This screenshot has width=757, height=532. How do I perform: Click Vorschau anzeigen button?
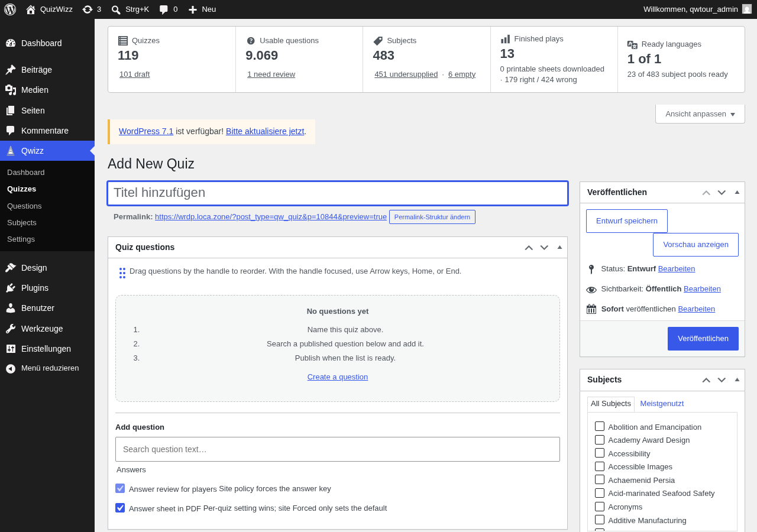[695, 245]
